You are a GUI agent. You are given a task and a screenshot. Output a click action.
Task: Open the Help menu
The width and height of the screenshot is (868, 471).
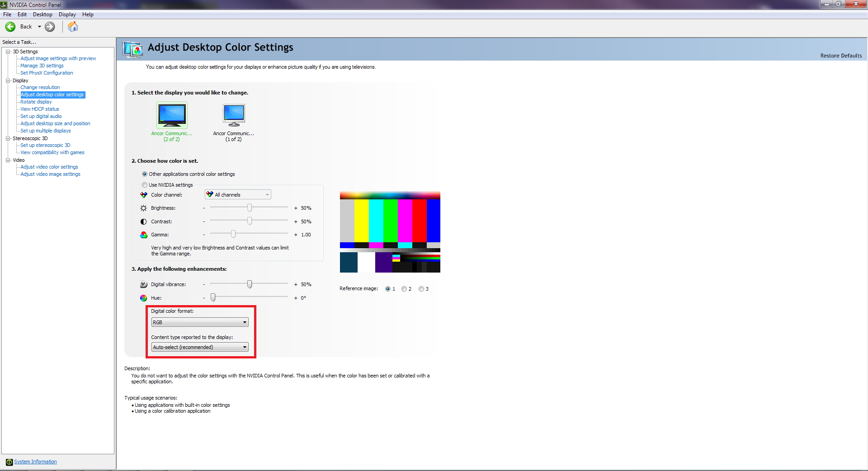coord(88,14)
